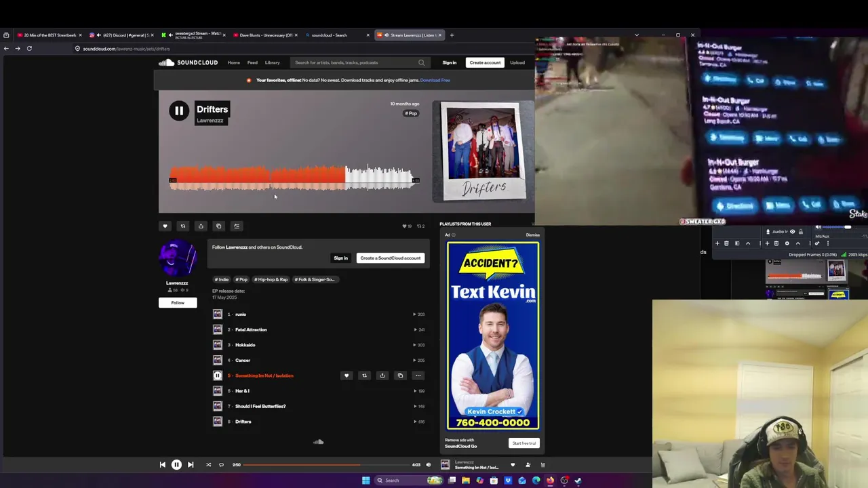
Task: Skip to the next track in the bottom player
Action: pos(191,465)
